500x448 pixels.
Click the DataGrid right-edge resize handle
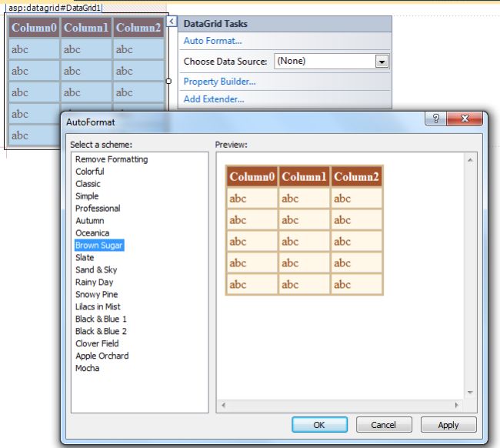coord(168,82)
